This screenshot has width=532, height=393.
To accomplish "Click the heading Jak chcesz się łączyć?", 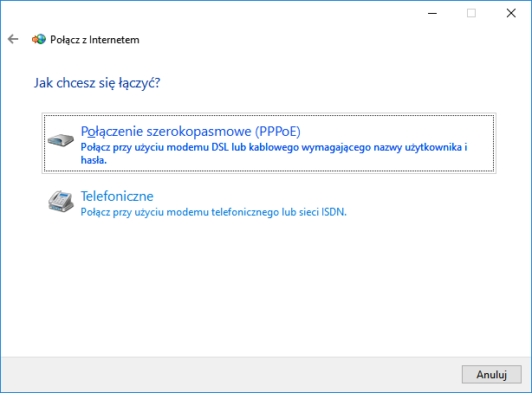I will pyautogui.click(x=99, y=84).
